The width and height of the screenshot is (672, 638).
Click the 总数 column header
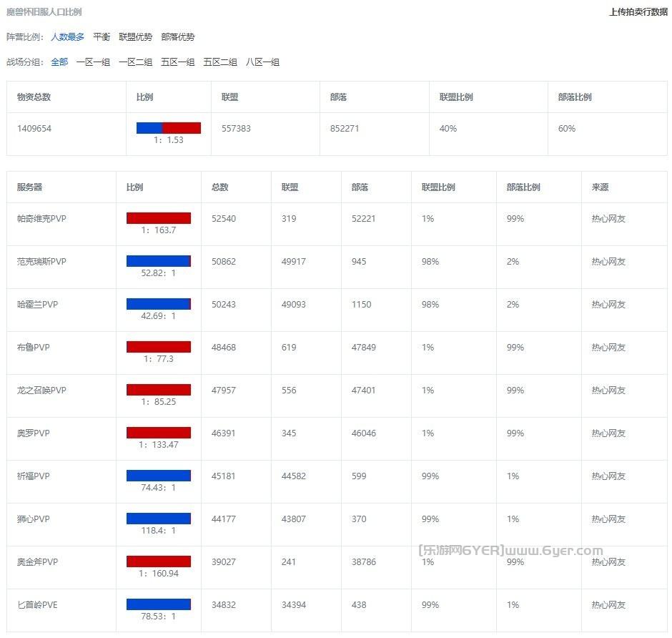(221, 187)
